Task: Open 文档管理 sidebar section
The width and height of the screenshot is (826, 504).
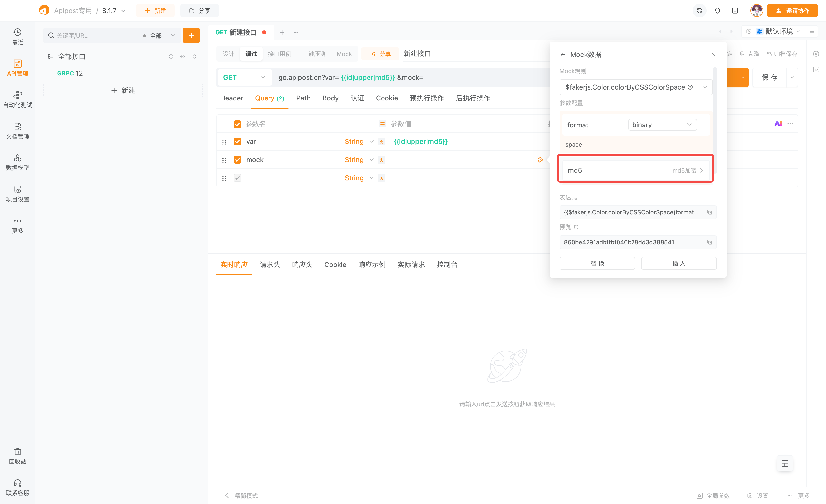Action: tap(17, 131)
